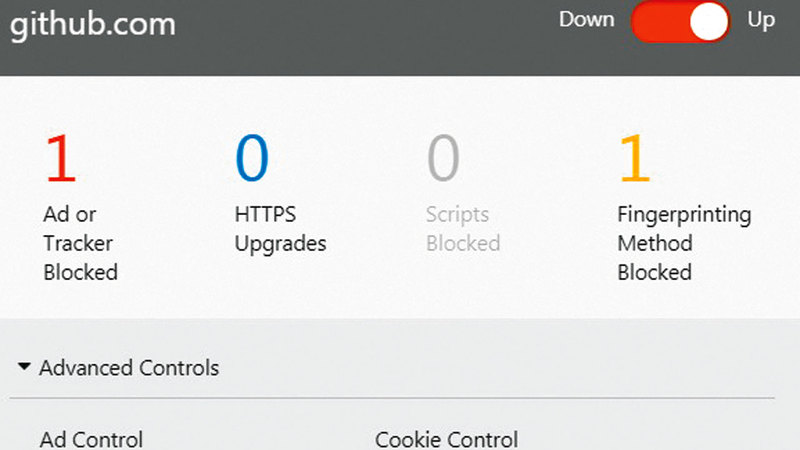This screenshot has width=800, height=450.
Task: Open the Cookie Control setting
Action: click(446, 439)
